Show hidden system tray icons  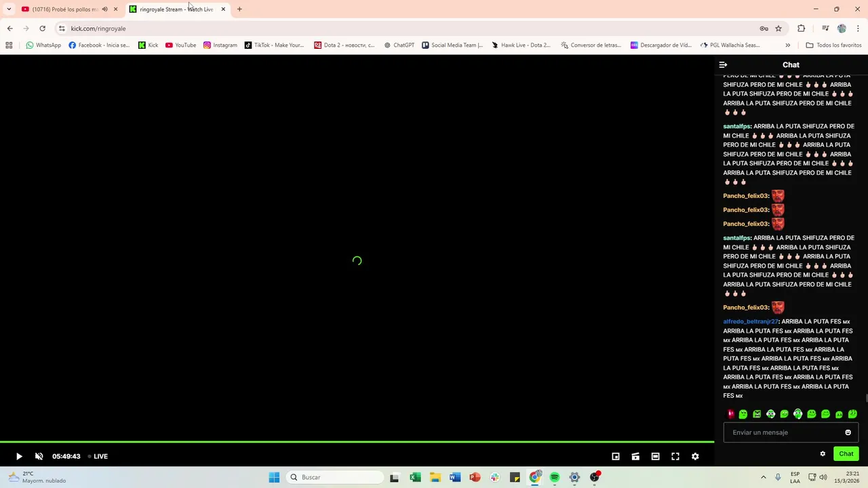click(x=764, y=477)
